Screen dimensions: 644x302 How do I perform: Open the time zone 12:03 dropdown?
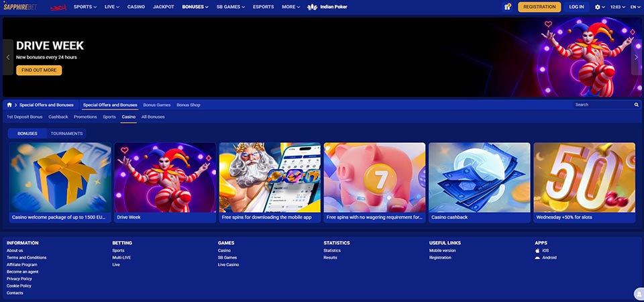[x=617, y=7]
